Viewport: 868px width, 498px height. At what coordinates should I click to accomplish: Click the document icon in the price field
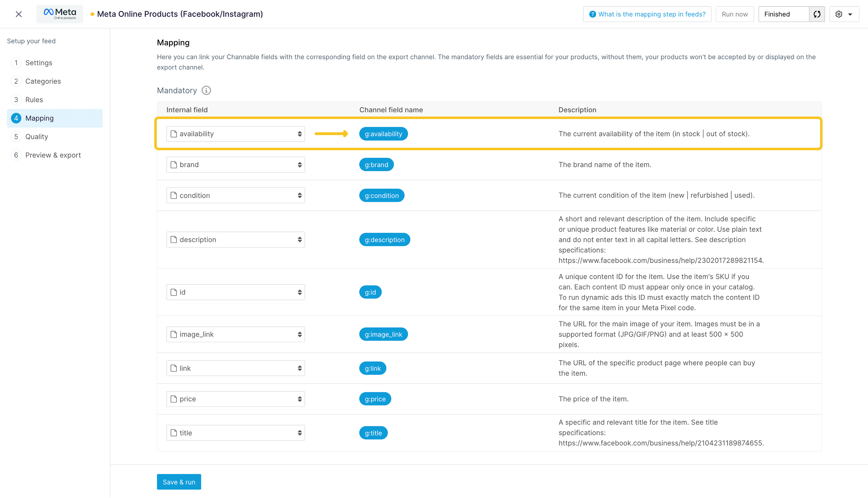coord(174,399)
